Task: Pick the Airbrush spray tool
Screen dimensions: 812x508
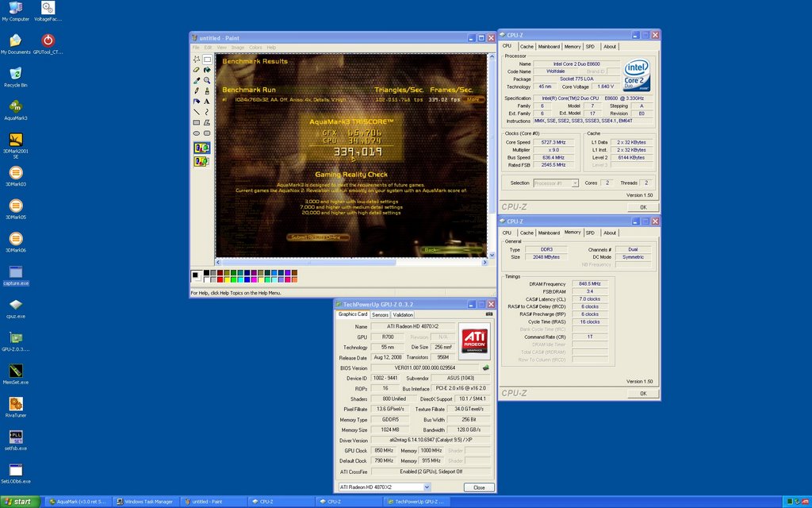Action: pos(197,102)
